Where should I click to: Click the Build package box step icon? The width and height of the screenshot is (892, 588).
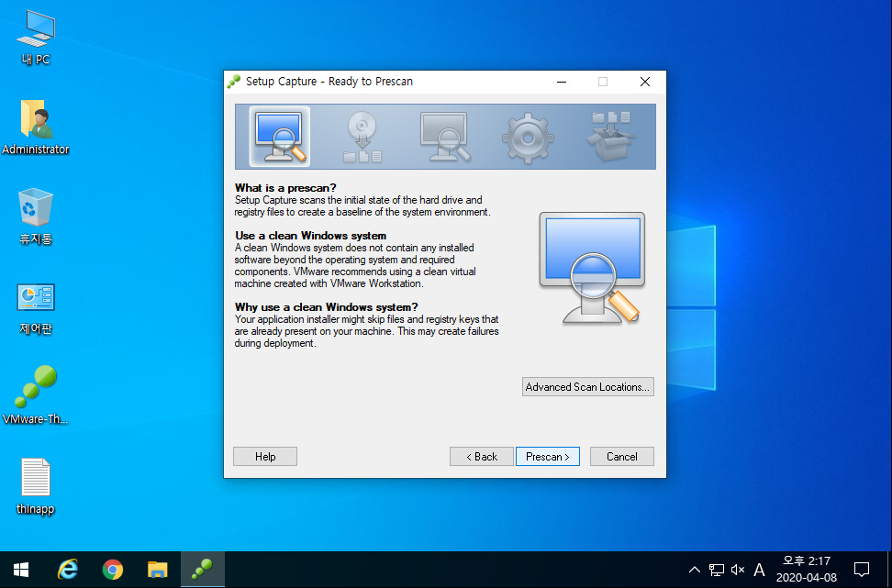pos(610,137)
